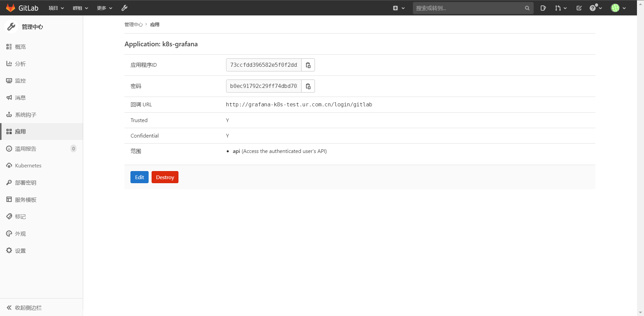Viewport: 644px width, 316px height.
Task: Open 部署密钥 in the admin sidebar
Action: [42, 182]
